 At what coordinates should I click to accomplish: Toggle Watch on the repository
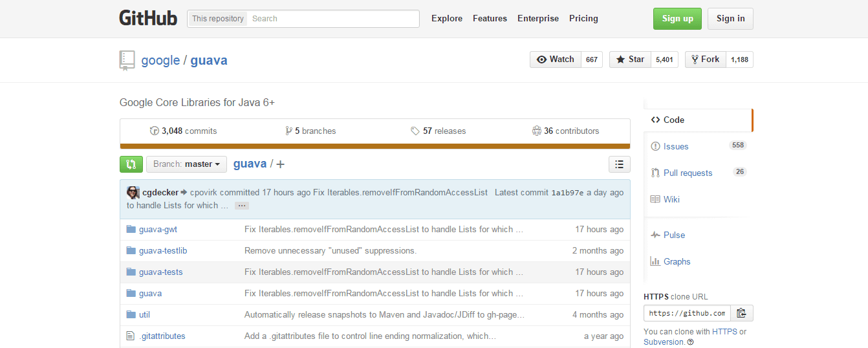(556, 60)
